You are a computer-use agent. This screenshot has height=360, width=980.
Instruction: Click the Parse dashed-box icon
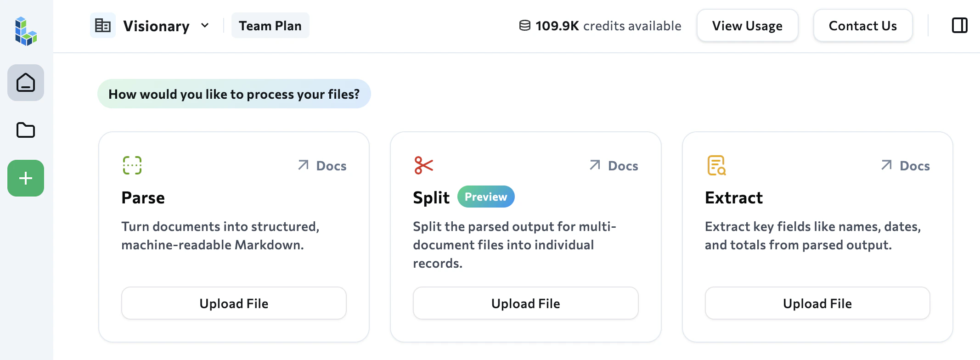click(x=132, y=165)
